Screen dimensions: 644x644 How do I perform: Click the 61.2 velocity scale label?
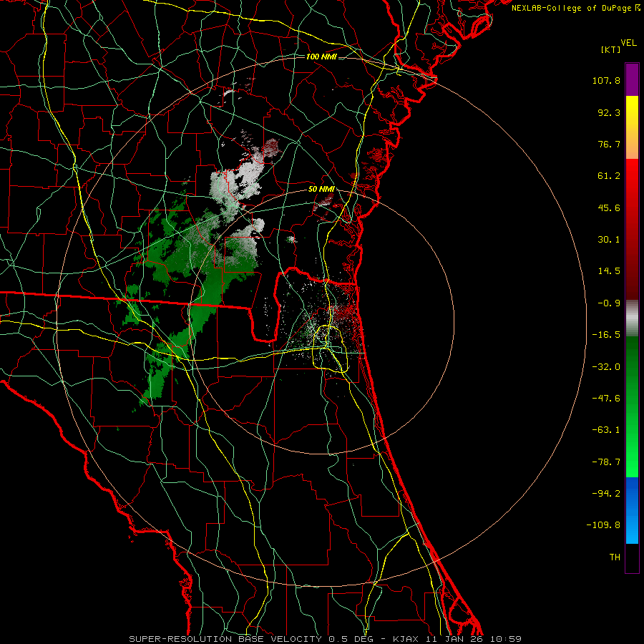click(609, 176)
